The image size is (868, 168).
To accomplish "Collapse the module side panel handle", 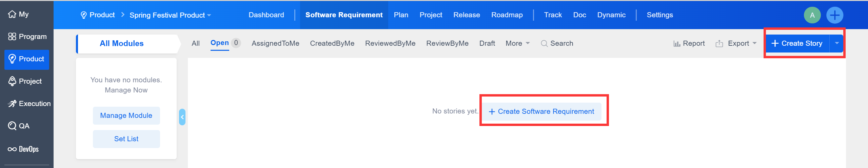I will click(x=182, y=117).
